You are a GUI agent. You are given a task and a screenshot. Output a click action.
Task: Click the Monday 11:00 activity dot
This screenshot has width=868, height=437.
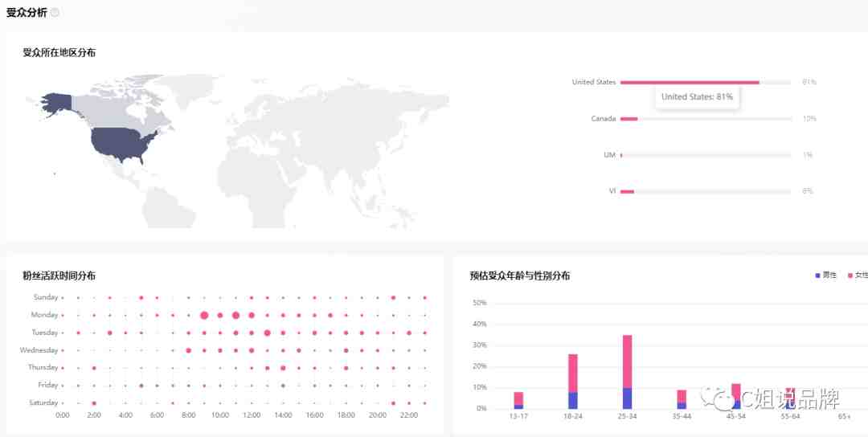pyautogui.click(x=235, y=316)
